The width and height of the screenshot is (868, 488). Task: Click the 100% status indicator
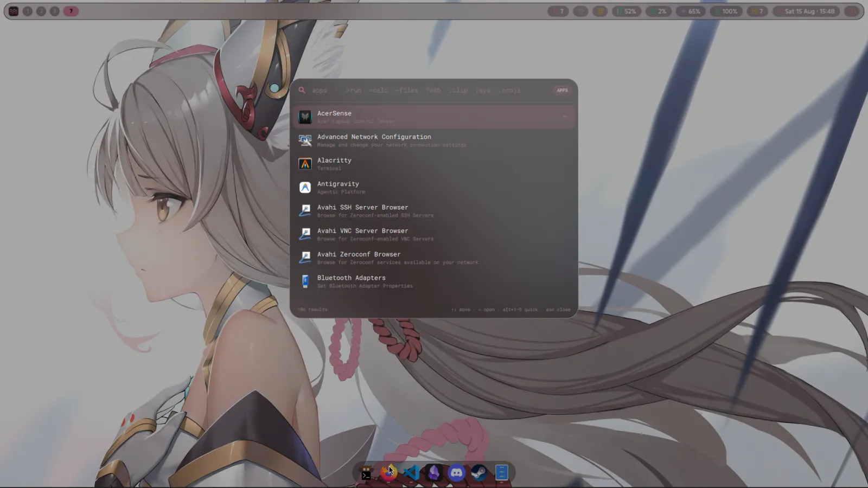726,11
